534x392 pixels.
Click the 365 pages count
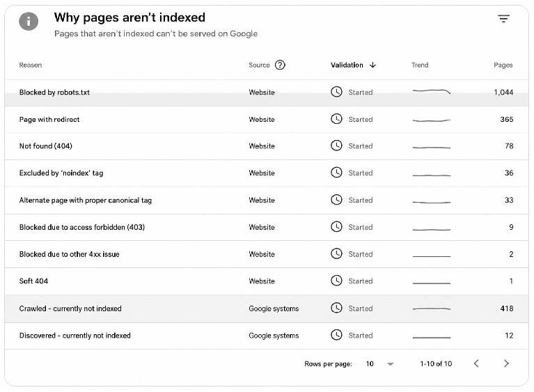pos(506,120)
